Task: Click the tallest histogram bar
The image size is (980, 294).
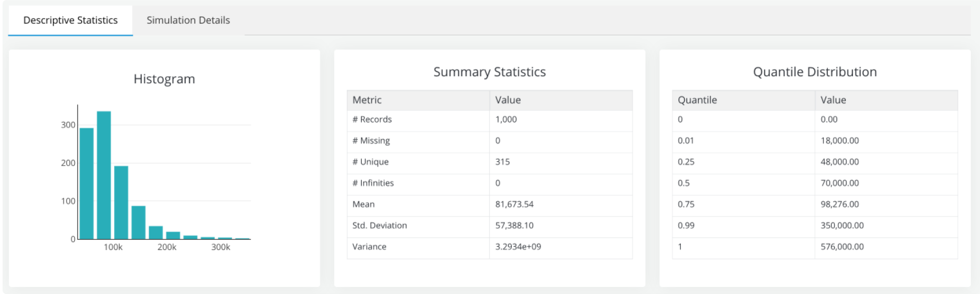Action: click(104, 175)
